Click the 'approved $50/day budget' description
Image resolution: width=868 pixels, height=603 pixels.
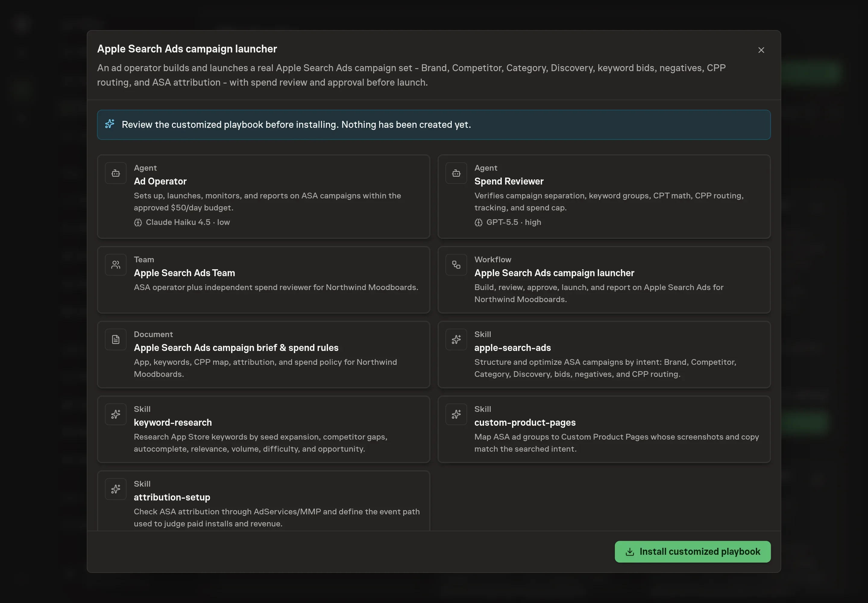tap(267, 202)
